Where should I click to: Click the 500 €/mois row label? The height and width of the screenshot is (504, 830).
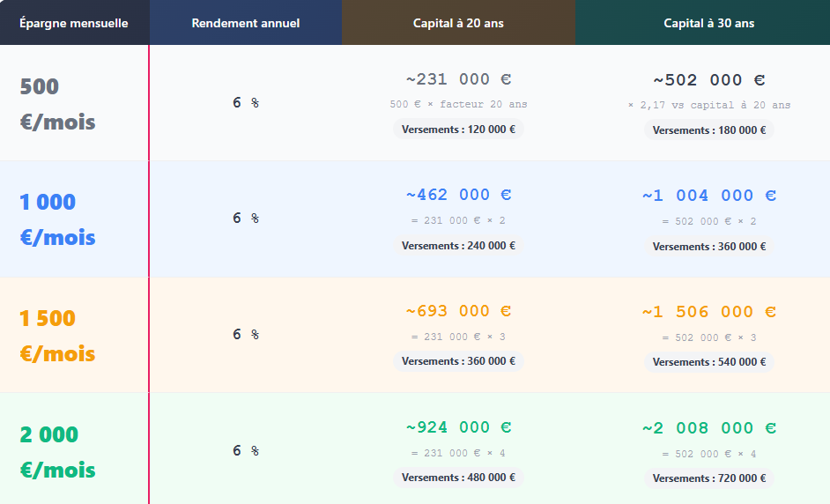(x=57, y=104)
